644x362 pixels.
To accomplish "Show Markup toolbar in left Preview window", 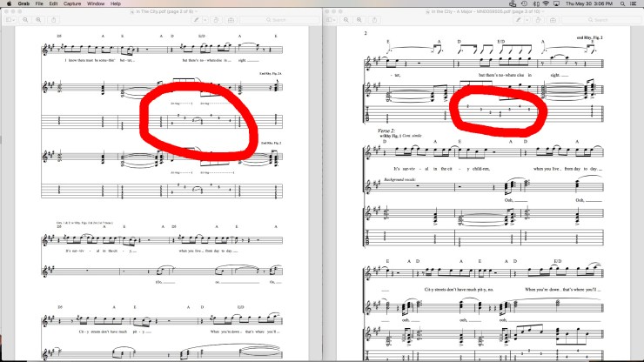I will 231,20.
